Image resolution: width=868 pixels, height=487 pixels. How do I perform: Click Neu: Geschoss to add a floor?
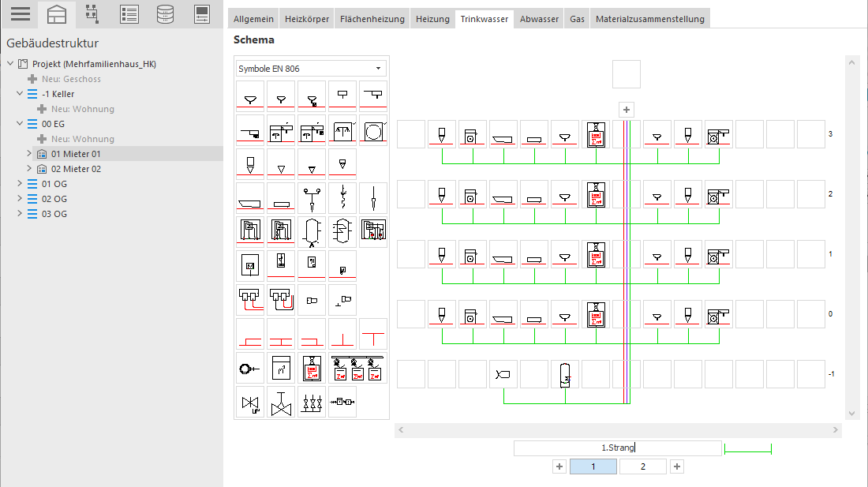[71, 79]
